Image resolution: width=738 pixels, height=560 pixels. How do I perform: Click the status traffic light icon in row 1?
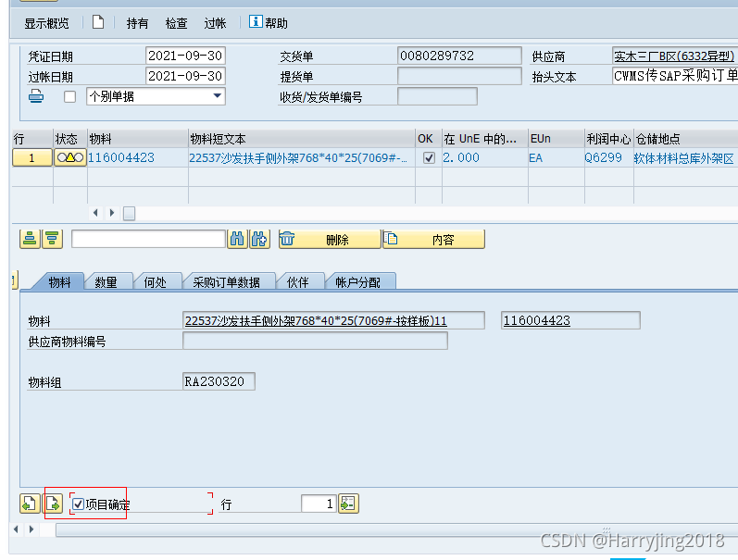[70, 157]
